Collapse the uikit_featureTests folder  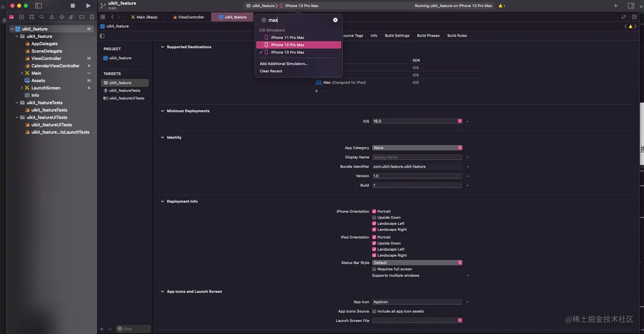(x=17, y=103)
